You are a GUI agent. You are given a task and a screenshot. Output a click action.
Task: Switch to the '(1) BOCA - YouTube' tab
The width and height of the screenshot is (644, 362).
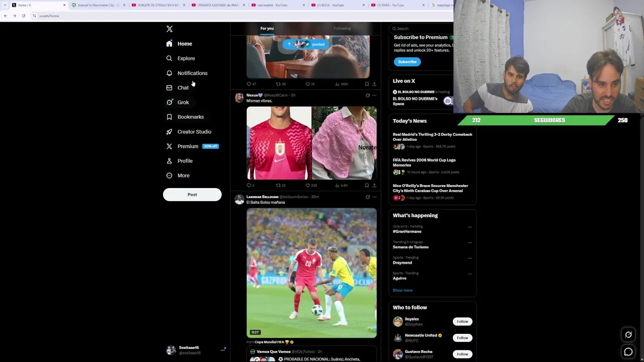[x=338, y=5]
